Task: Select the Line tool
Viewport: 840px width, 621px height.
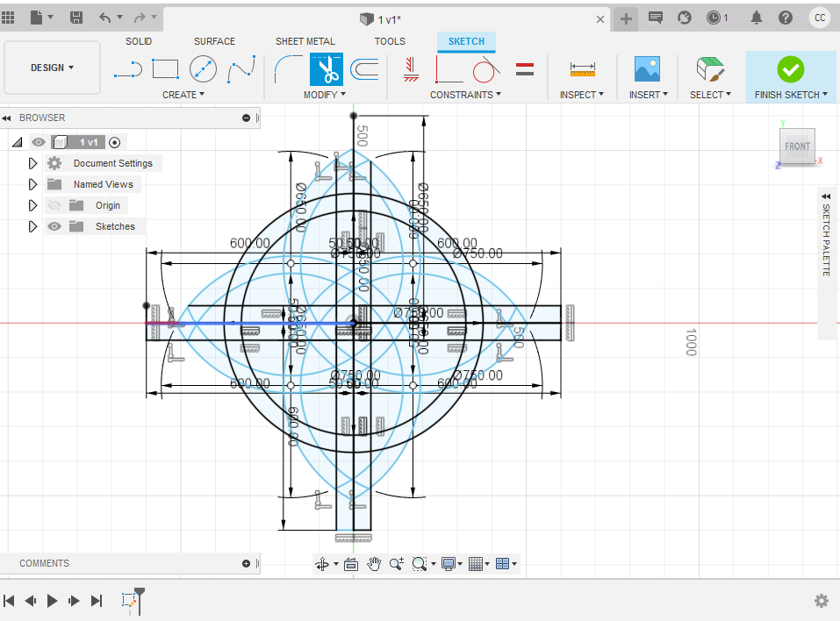Action: point(128,69)
